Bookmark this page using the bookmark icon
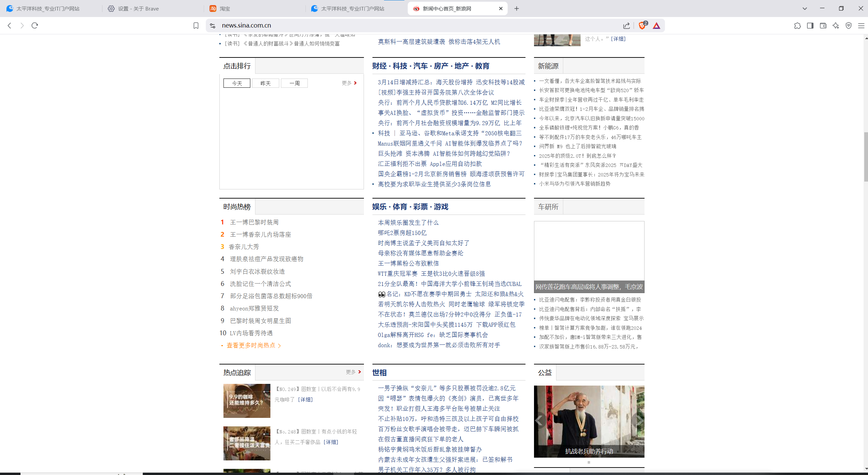 (x=196, y=26)
